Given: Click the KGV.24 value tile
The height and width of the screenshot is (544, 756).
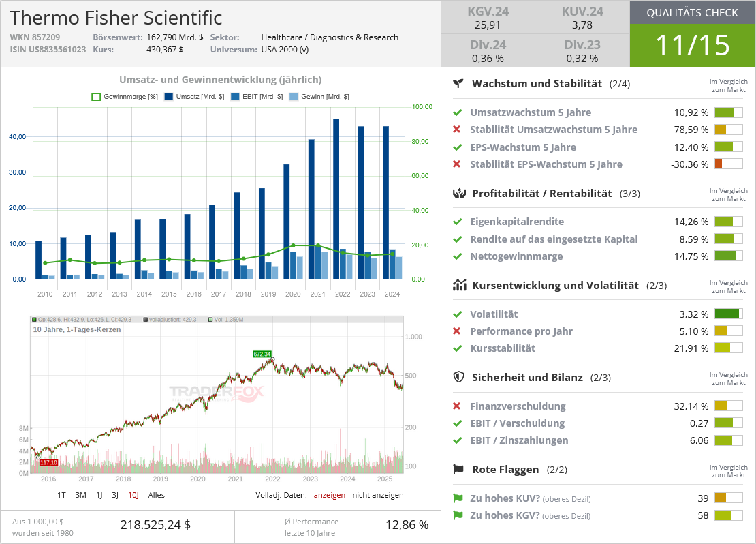Looking at the screenshot, I should (x=488, y=17).
